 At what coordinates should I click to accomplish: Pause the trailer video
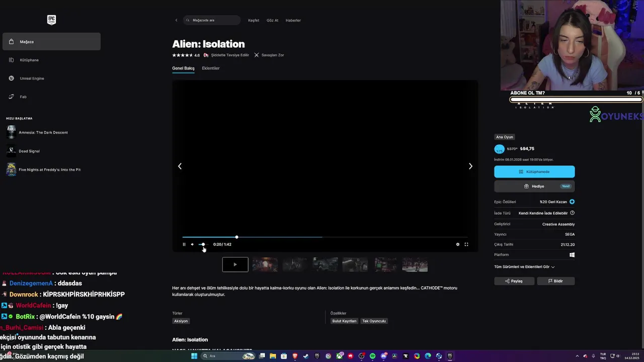pyautogui.click(x=184, y=244)
